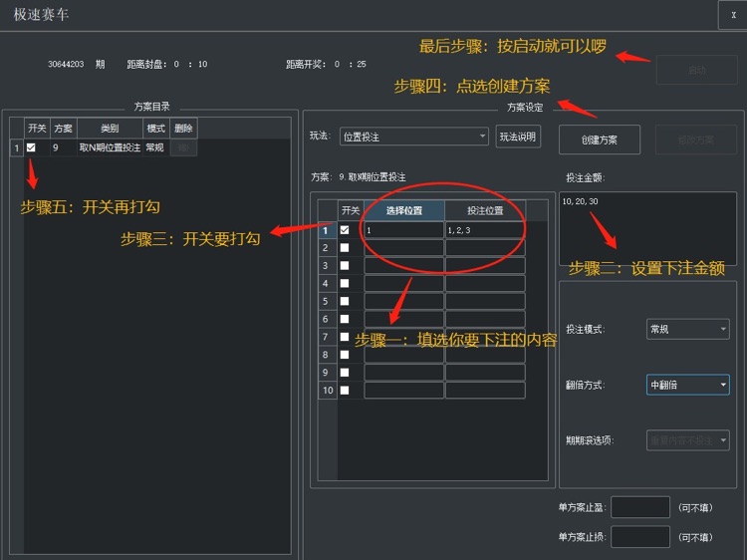
Task: Click the 开关 column header in 方案目录
Action: 37,129
